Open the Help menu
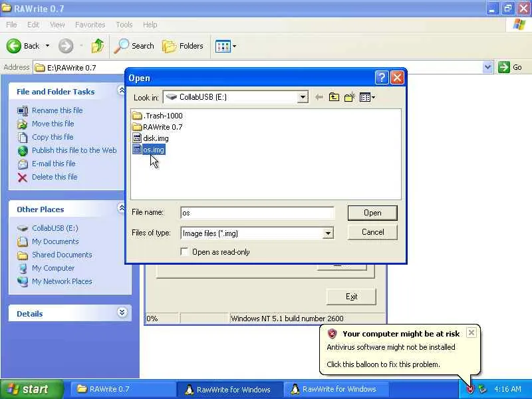Screen dimensions: 532x399 pos(150,25)
